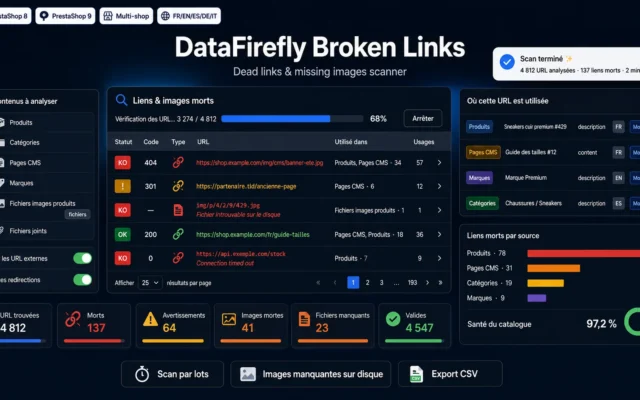640x400 pixels.
Task: Click the ES language badge for Chaussures / Sneakers
Action: [x=618, y=203]
